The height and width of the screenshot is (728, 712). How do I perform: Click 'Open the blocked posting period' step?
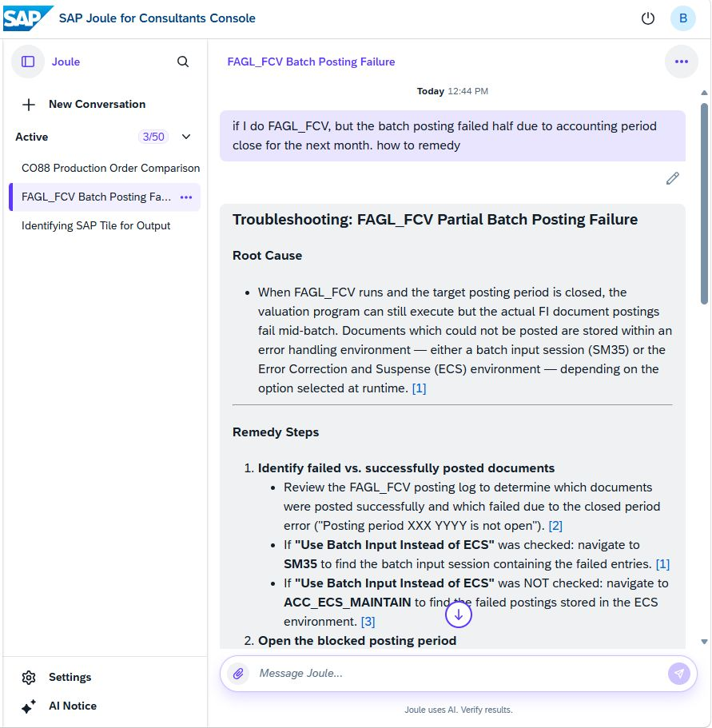pyautogui.click(x=357, y=641)
